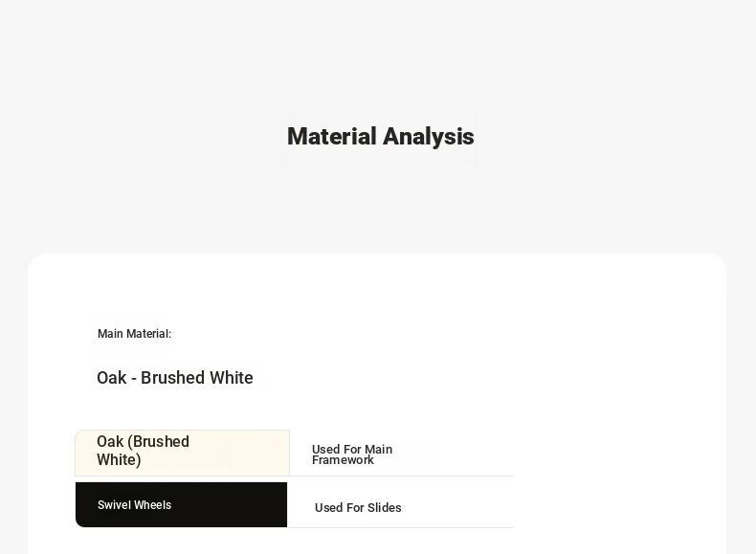Click the word Analysis in the title
756x554 pixels.
[x=429, y=137]
